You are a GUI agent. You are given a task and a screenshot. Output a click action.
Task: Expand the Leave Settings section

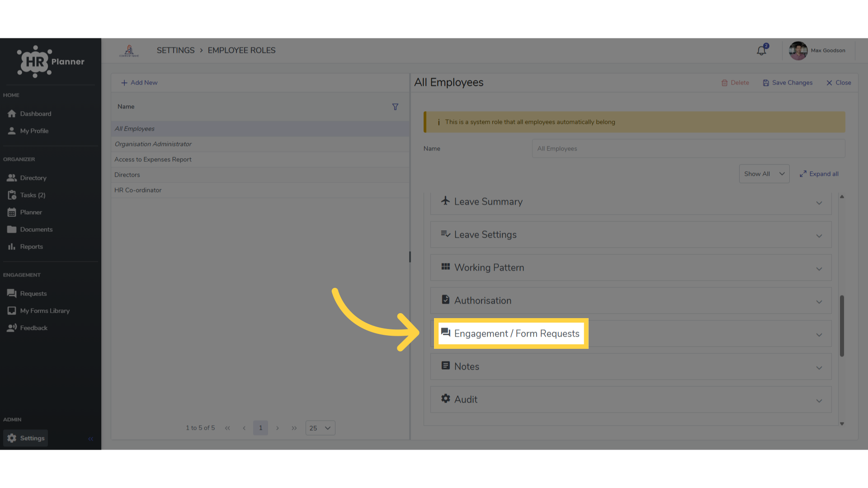(x=631, y=235)
